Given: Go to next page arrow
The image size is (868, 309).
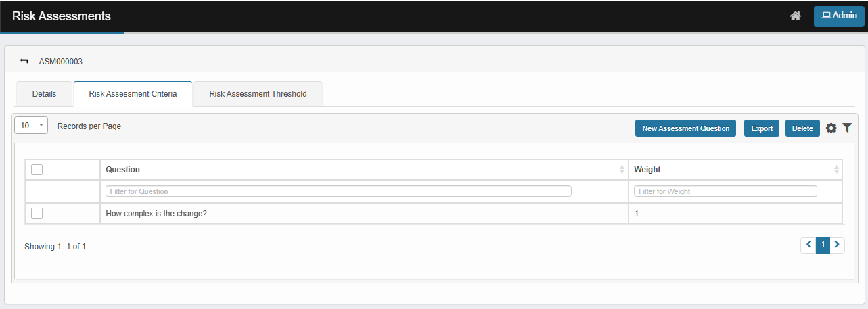Looking at the screenshot, I should click(837, 245).
